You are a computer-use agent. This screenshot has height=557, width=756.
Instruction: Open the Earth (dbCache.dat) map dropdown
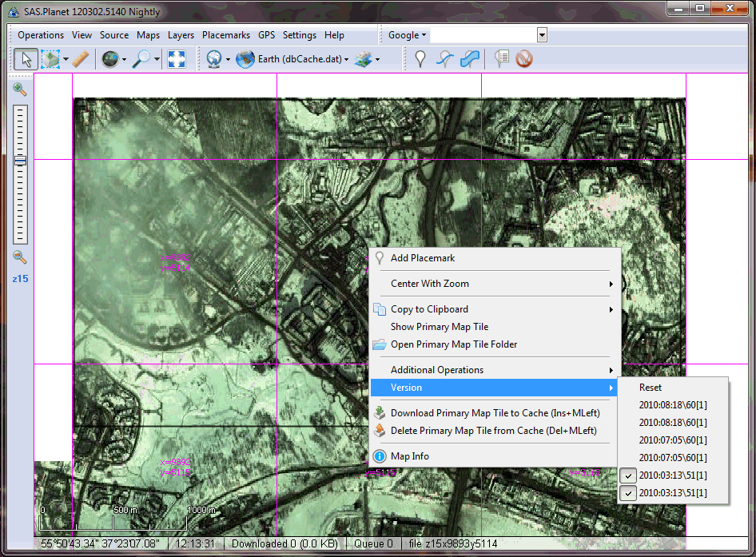pos(293,59)
